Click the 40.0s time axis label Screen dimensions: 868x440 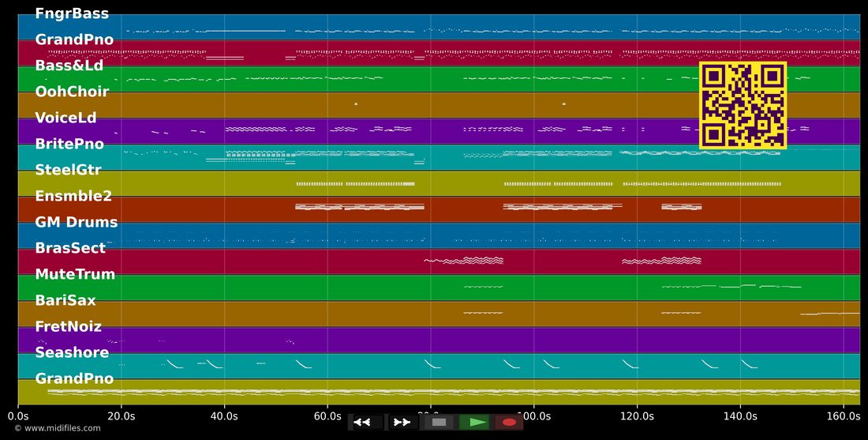(x=224, y=415)
